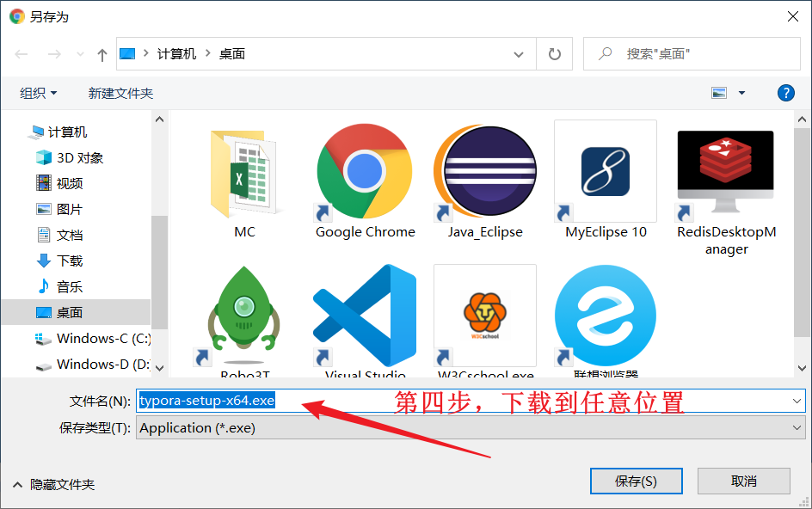The image size is (812, 509).
Task: Click 计算机 in the address breadcrumb
Action: click(x=176, y=54)
